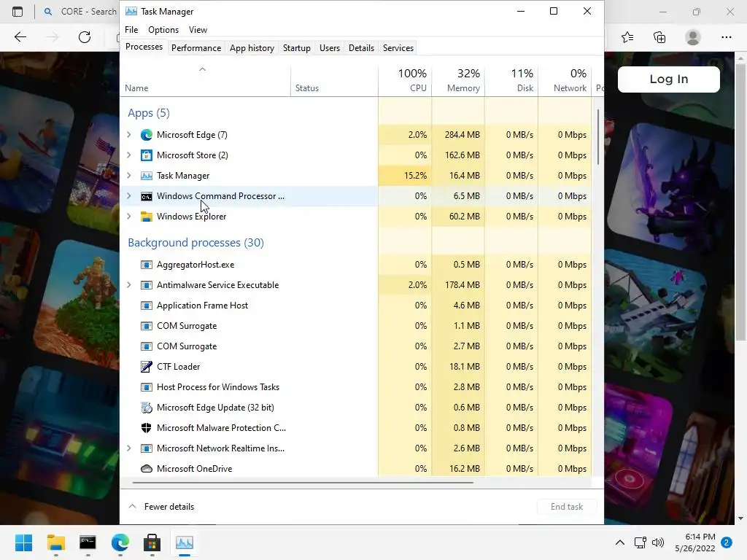Expand the Antimalware Service Executable group
This screenshot has height=560, width=747.
[128, 285]
